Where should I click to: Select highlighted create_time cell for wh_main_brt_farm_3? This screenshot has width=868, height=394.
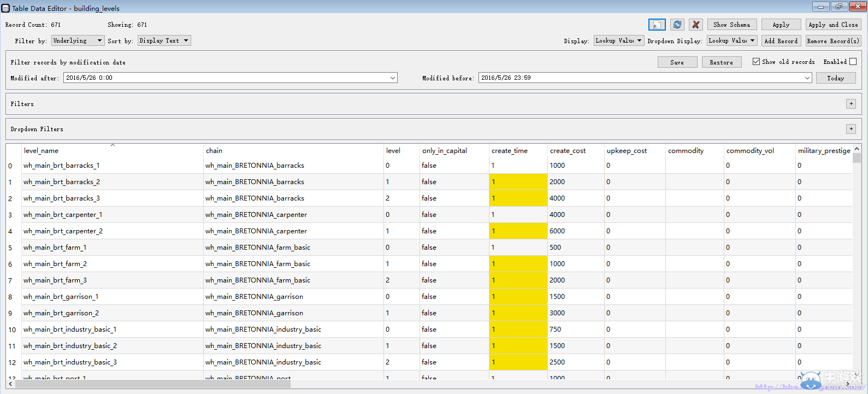[x=518, y=280]
